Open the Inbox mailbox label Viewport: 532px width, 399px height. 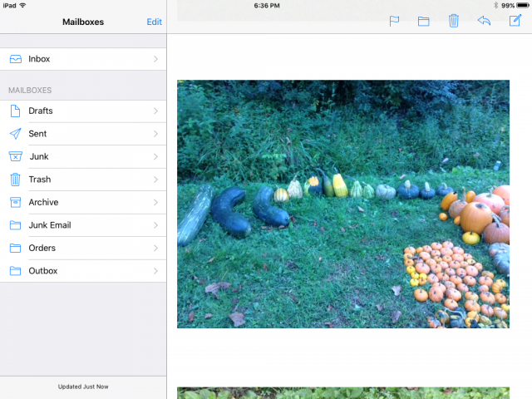[x=39, y=59]
